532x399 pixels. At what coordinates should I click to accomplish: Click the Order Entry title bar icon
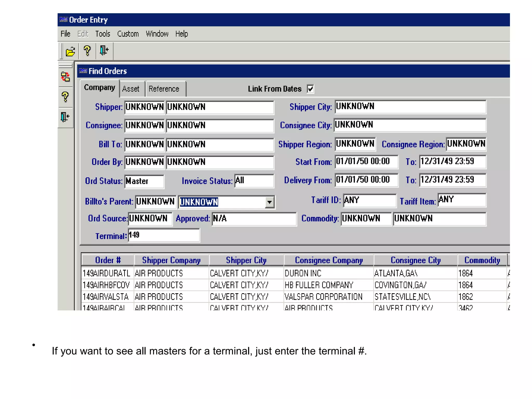pyautogui.click(x=63, y=19)
